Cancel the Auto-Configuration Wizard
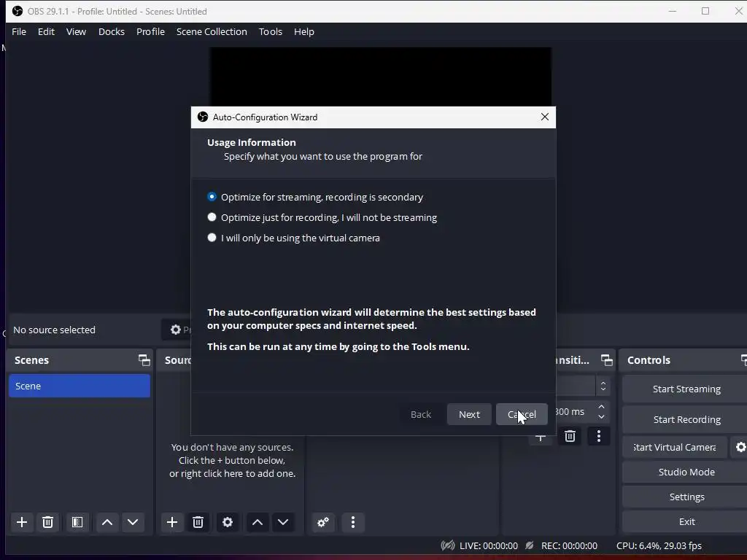 [522, 414]
